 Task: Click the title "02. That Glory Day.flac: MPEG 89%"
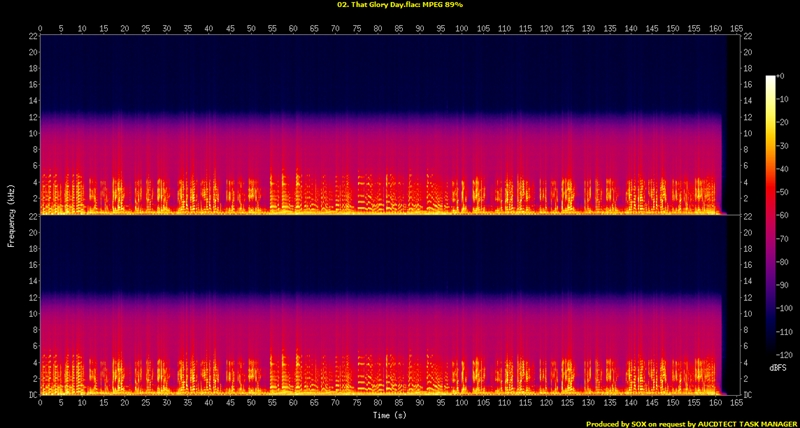(x=399, y=5)
